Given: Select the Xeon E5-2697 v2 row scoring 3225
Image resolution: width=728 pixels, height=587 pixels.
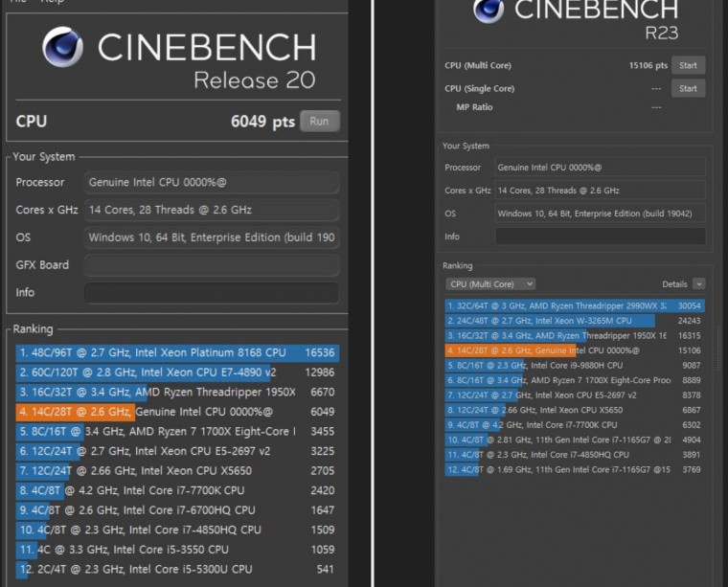Looking at the screenshot, I should 177,451.
